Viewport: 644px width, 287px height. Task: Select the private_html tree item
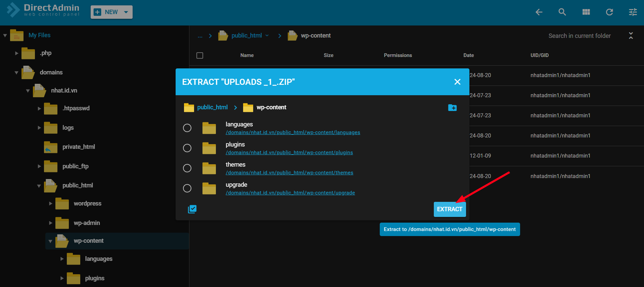(x=79, y=147)
